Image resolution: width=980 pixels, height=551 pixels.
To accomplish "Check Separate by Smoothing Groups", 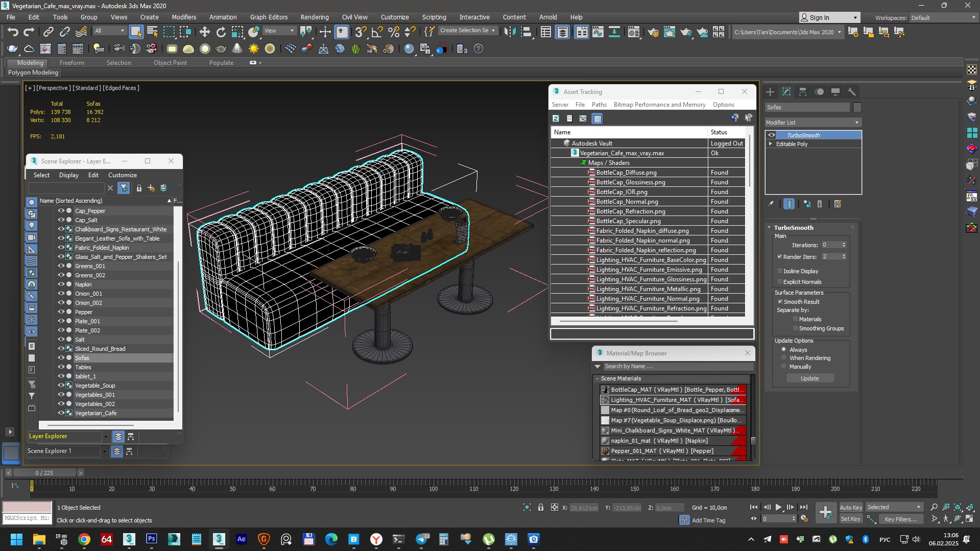I will 796,328.
